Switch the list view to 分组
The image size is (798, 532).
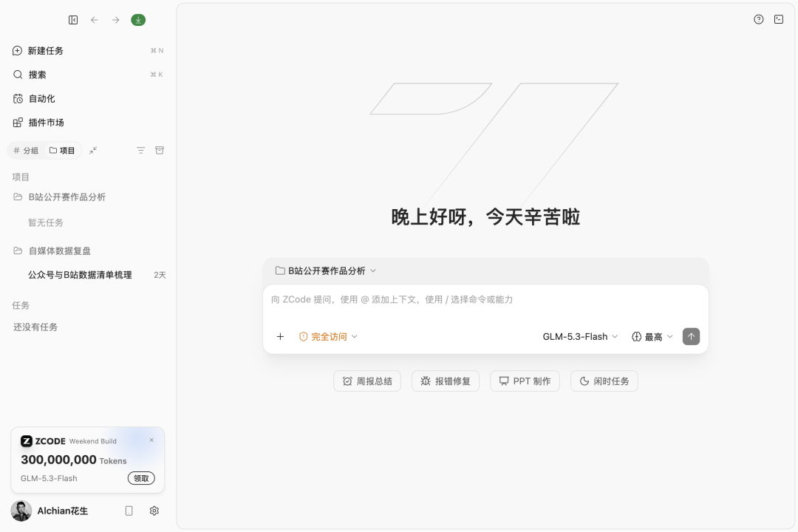pyautogui.click(x=26, y=150)
